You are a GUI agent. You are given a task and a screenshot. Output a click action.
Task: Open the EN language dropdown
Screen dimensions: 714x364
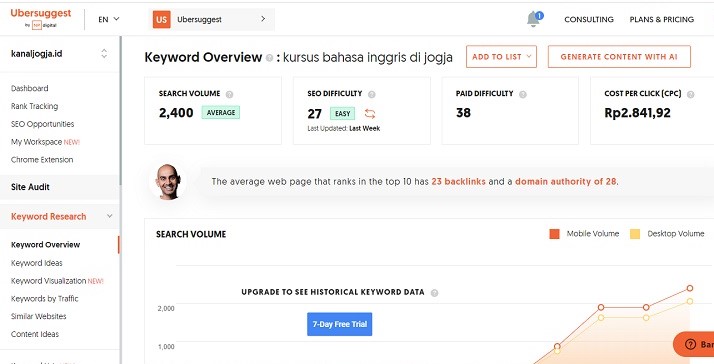[109, 19]
